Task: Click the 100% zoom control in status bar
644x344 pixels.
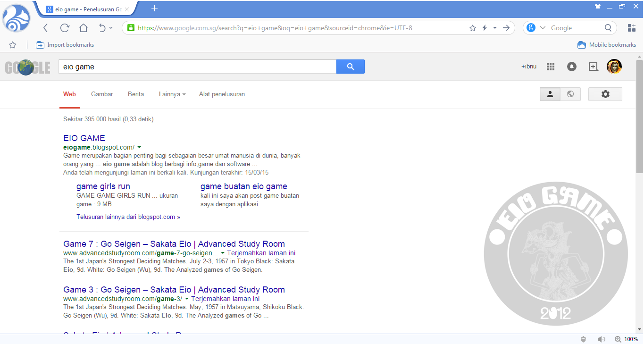Action: [626, 339]
